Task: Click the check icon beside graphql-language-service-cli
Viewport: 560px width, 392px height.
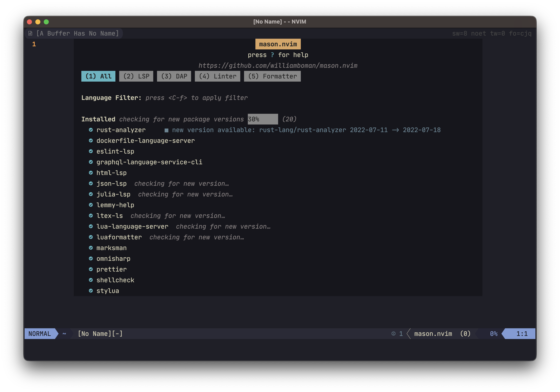Action: point(91,162)
